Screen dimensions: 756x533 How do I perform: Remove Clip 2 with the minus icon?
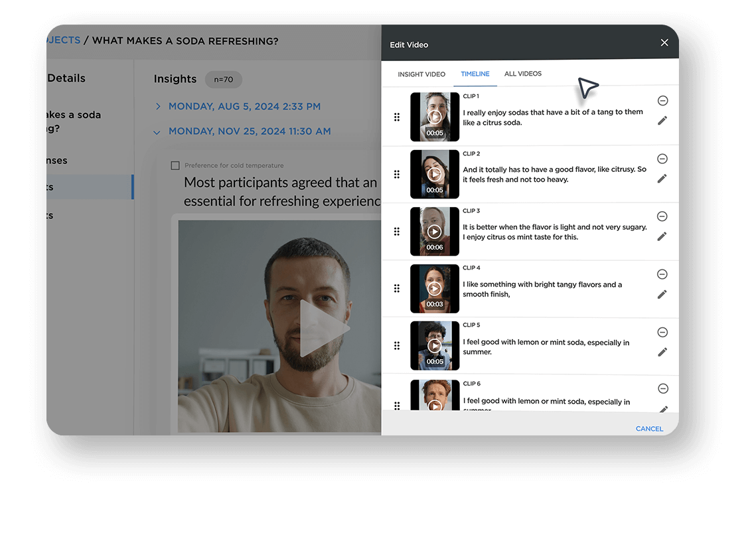tap(662, 159)
